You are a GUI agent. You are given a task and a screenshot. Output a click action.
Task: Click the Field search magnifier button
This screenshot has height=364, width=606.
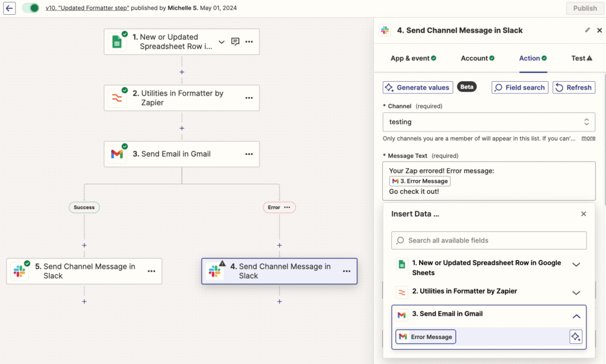click(520, 87)
